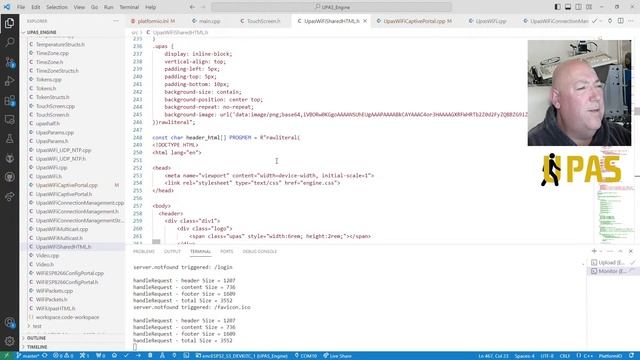Open the Testing flask view
The image size is (640, 360).
pyautogui.click(x=9, y=139)
